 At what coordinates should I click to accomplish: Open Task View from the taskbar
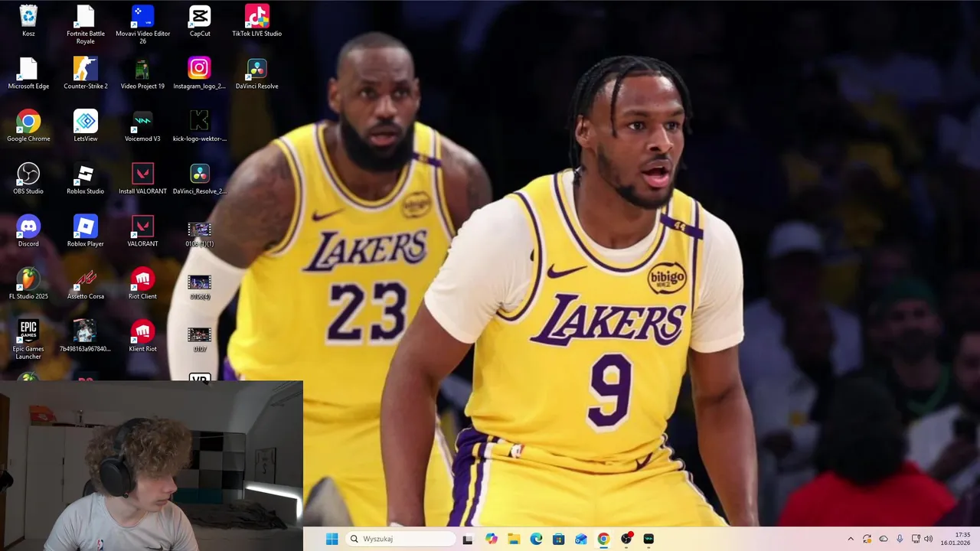(468, 539)
